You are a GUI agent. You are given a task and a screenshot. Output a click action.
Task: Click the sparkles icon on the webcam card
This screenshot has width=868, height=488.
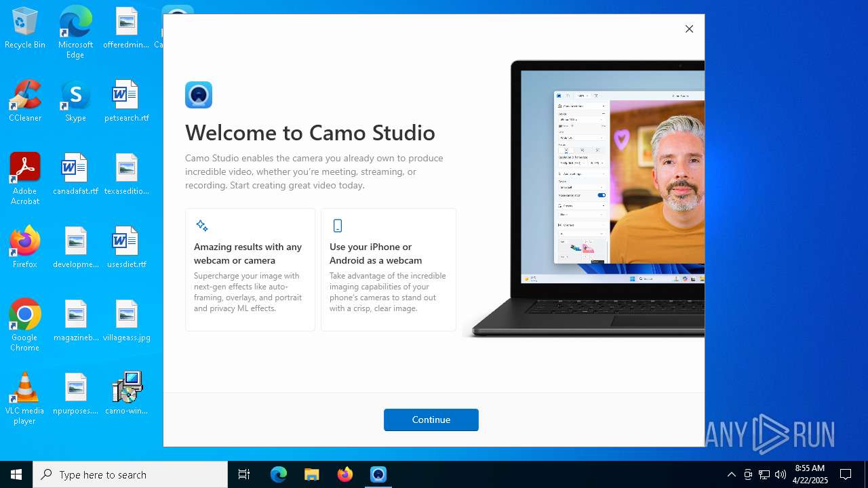[201, 226]
